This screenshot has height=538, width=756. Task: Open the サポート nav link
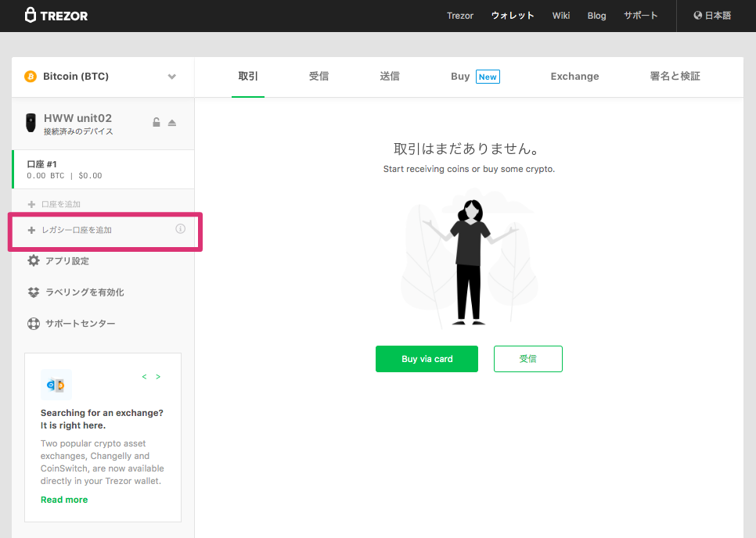tap(640, 16)
